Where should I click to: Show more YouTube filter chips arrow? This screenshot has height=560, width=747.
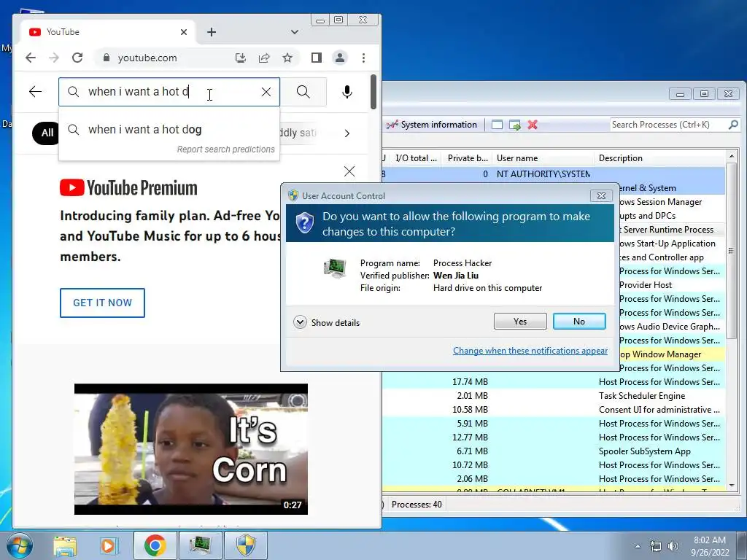tap(347, 133)
